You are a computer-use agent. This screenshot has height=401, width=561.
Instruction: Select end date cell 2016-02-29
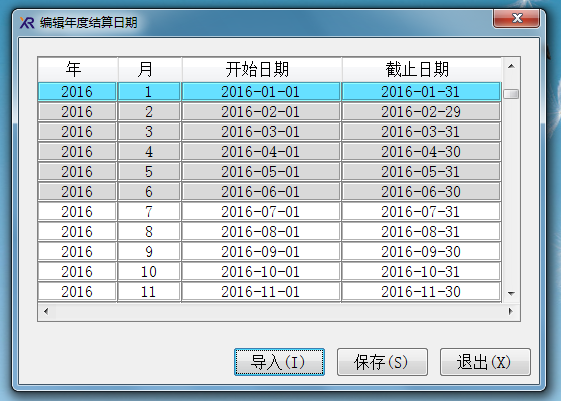[x=421, y=112]
